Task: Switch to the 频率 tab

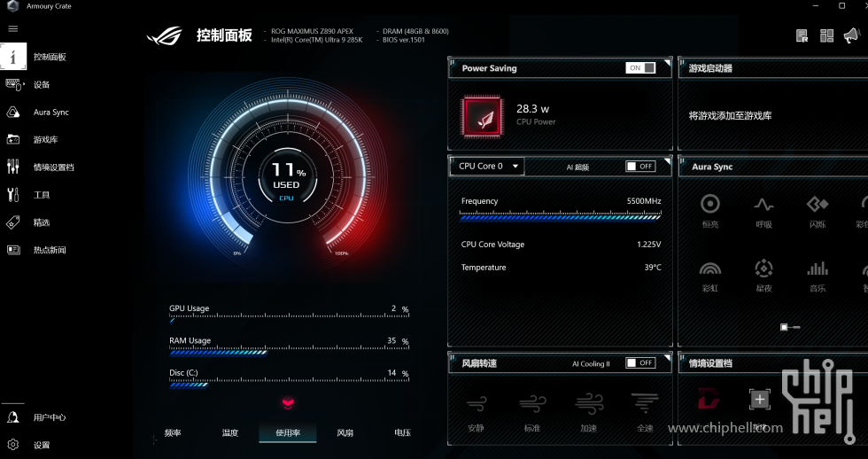Action: tap(173, 433)
